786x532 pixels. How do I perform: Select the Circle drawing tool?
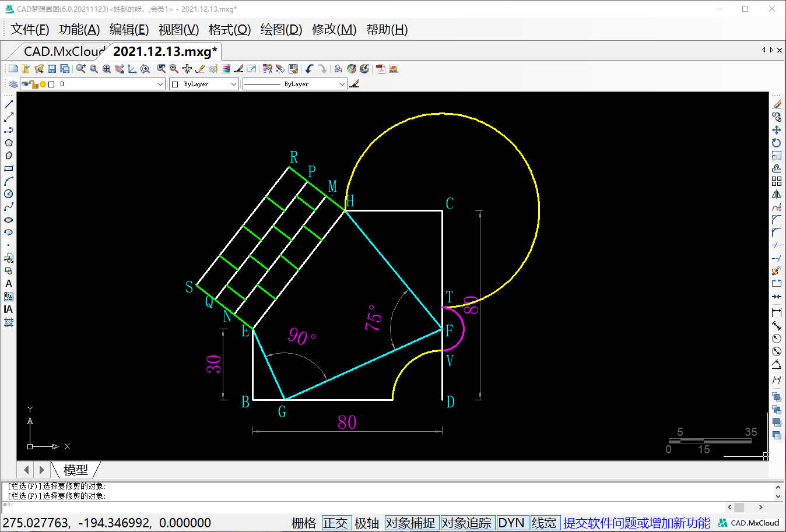tap(9, 194)
